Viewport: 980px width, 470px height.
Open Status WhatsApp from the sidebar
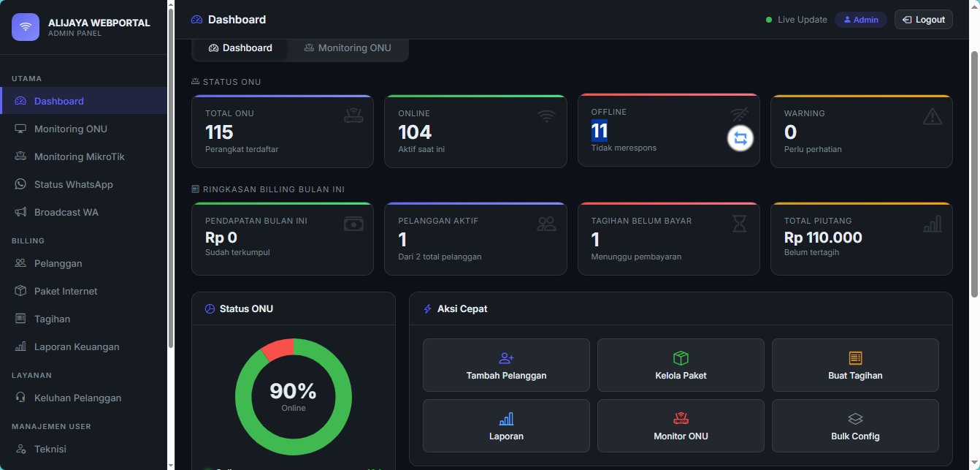[73, 184]
